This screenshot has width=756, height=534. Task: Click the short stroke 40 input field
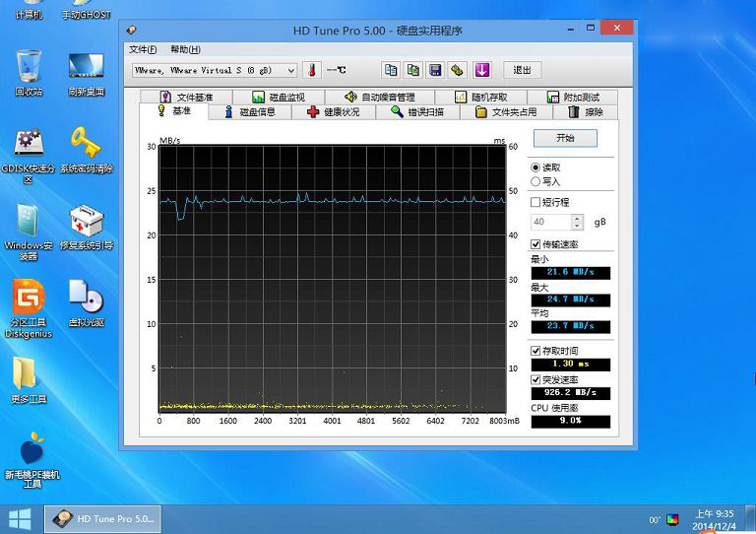(550, 222)
